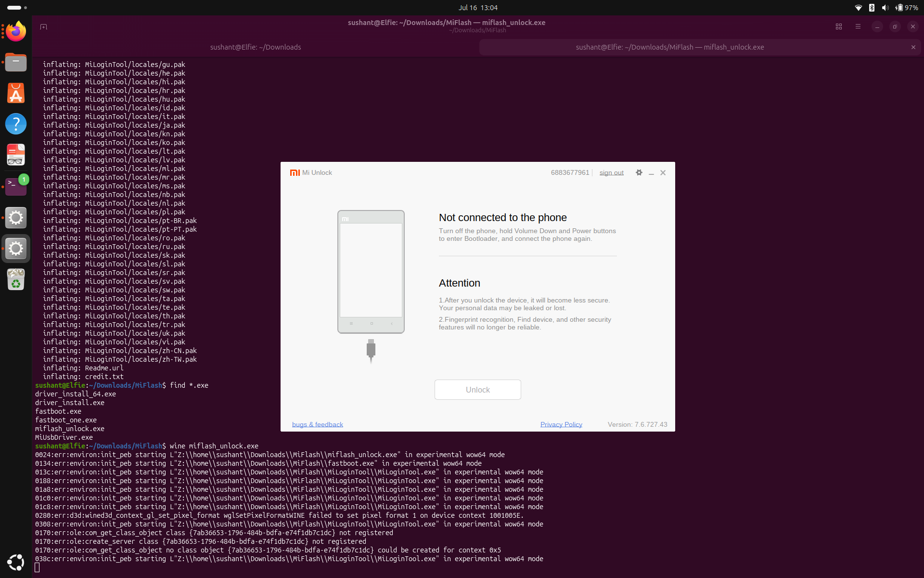The width and height of the screenshot is (924, 578).
Task: Open new terminal tab button
Action: [43, 26]
